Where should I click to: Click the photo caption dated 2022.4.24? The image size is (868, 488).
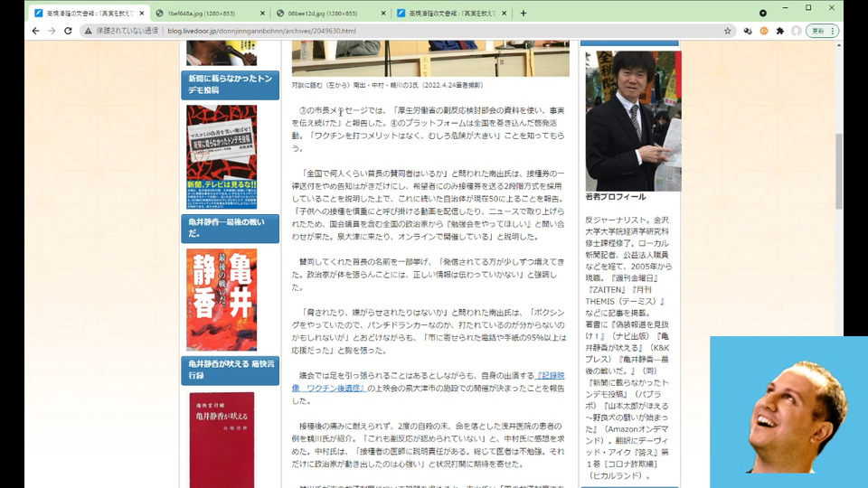(388, 85)
